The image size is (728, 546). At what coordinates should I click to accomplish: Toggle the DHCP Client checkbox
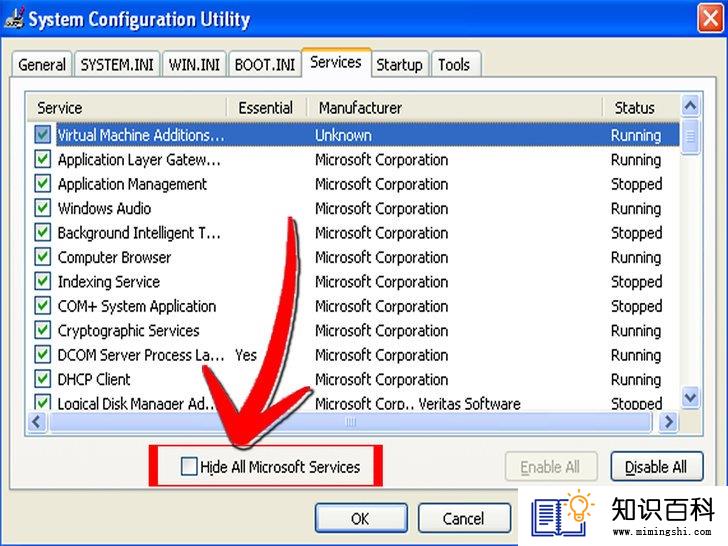pyautogui.click(x=43, y=379)
